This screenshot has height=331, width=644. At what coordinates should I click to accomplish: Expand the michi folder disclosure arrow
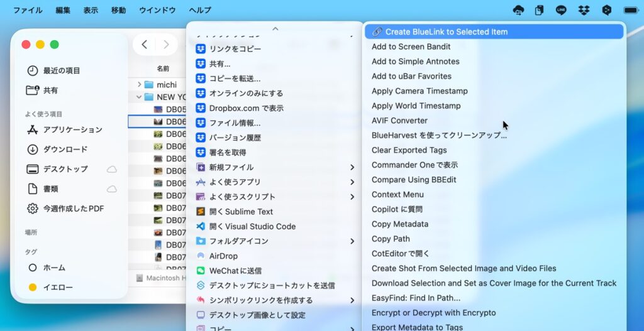click(x=140, y=85)
